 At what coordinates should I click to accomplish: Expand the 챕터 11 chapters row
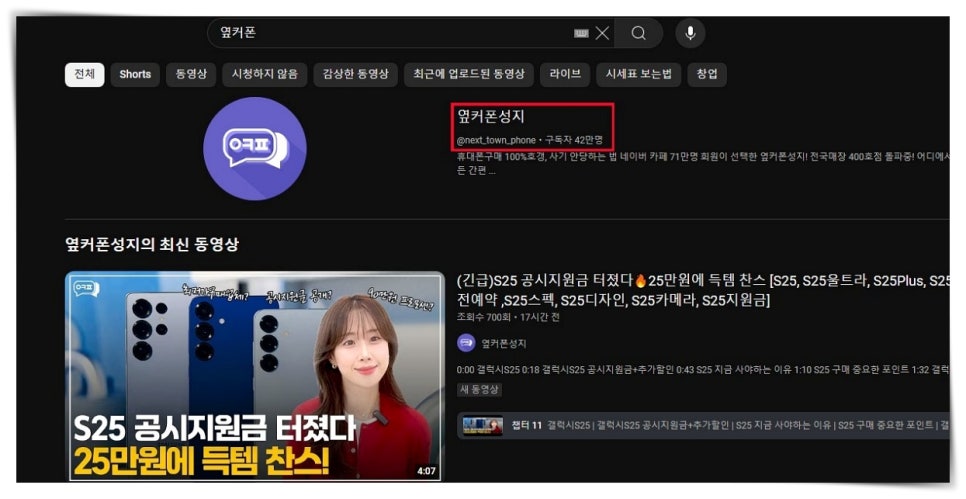pyautogui.click(x=703, y=426)
